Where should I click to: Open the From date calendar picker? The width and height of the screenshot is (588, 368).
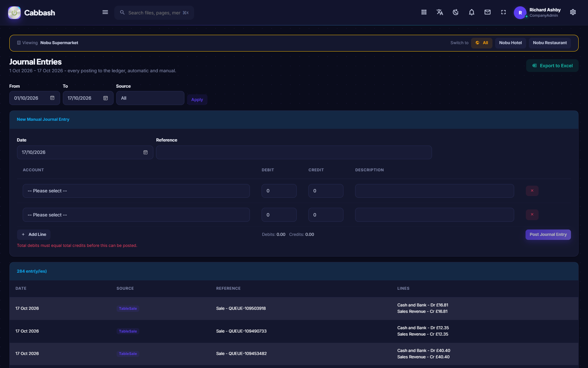pyautogui.click(x=52, y=98)
